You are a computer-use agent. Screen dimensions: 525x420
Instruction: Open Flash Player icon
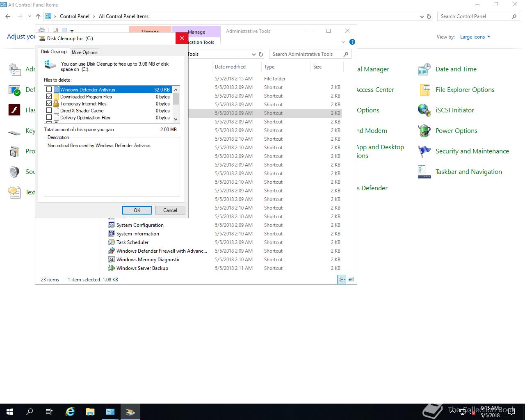click(x=14, y=110)
